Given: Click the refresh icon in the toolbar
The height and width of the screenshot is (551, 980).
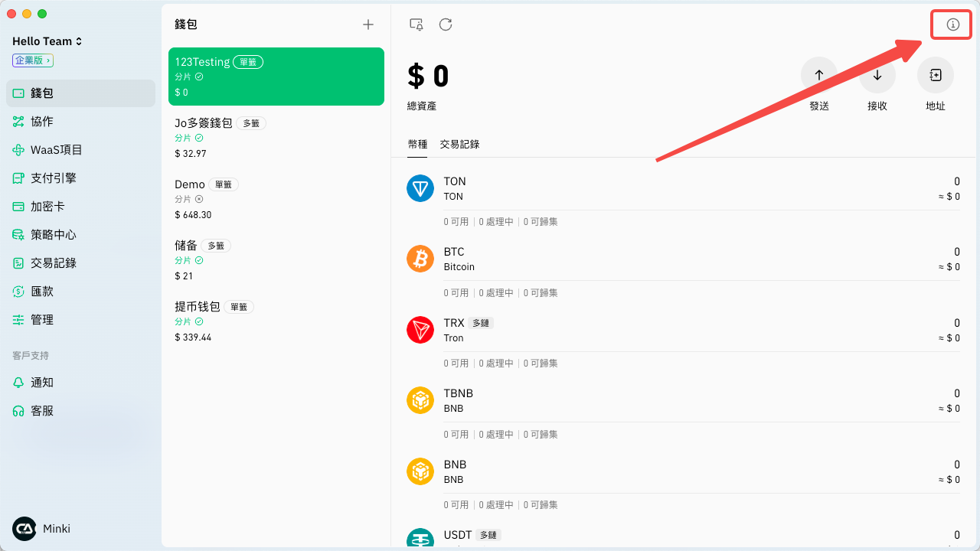Looking at the screenshot, I should (446, 24).
